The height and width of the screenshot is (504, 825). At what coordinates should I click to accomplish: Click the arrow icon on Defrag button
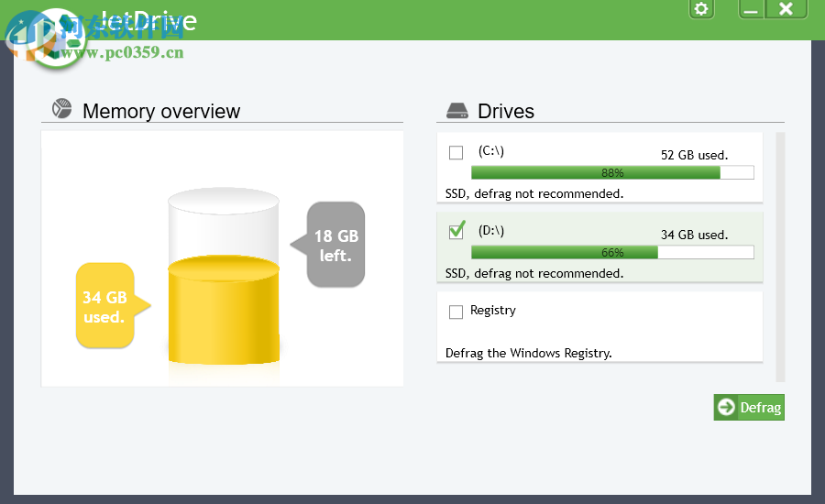pyautogui.click(x=727, y=407)
